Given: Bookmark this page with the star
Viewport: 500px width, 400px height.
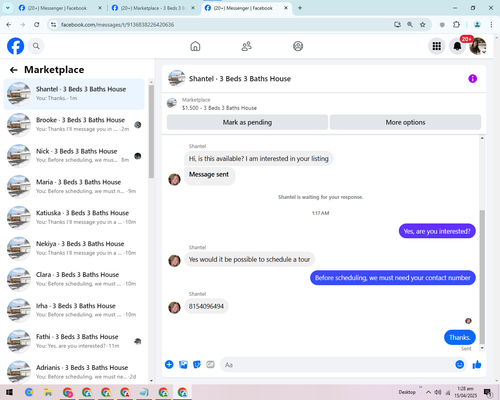Looking at the screenshot, I should (423, 24).
